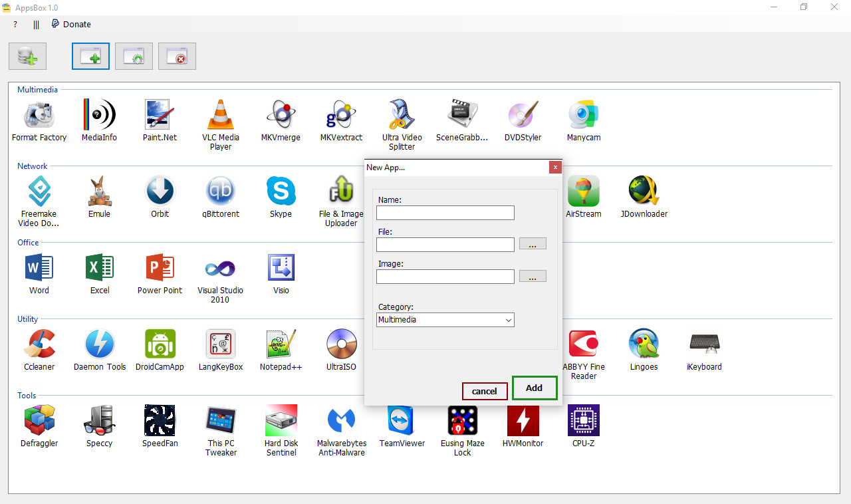This screenshot has height=504, width=851.
Task: Click cancel in New App dialog
Action: [485, 391]
